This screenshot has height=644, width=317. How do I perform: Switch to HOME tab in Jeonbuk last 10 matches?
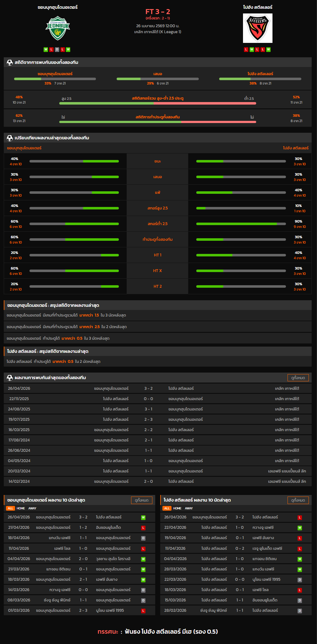[21, 508]
